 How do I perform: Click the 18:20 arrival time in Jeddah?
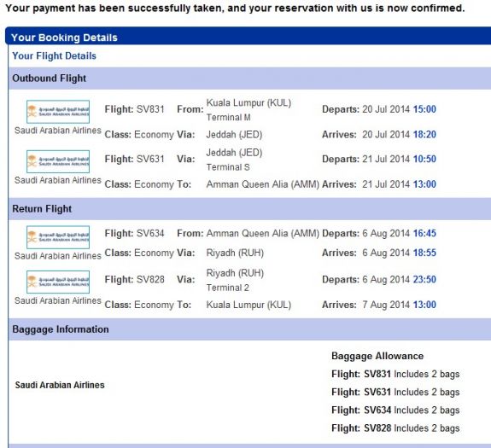[x=424, y=135]
